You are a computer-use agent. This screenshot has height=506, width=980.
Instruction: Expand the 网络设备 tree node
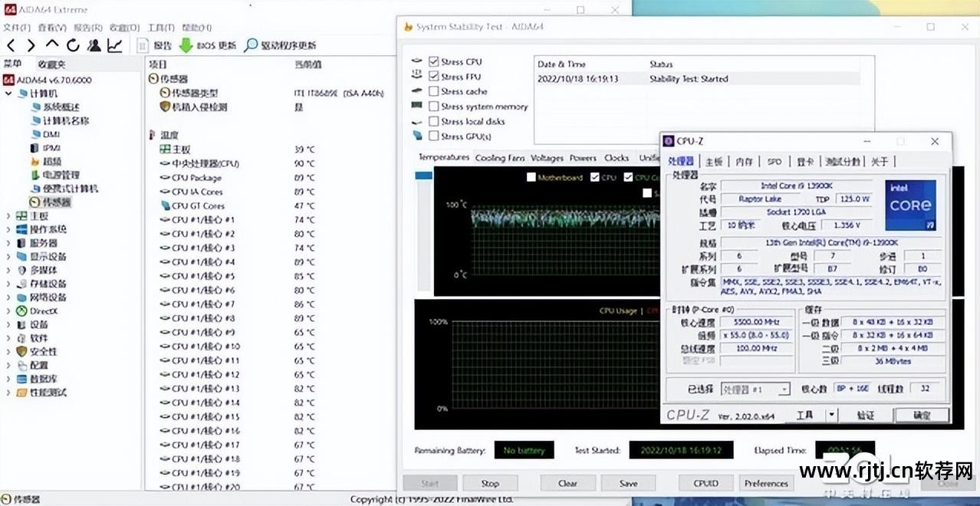point(9,297)
